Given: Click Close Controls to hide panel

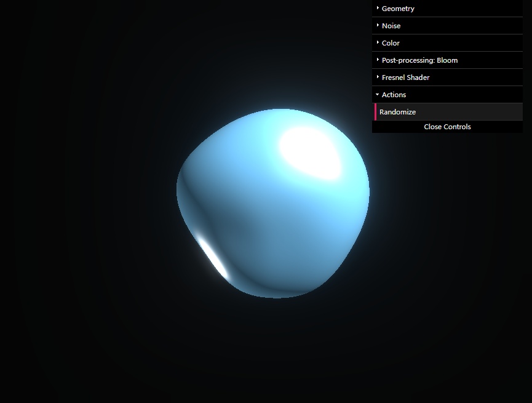Looking at the screenshot, I should coord(447,127).
